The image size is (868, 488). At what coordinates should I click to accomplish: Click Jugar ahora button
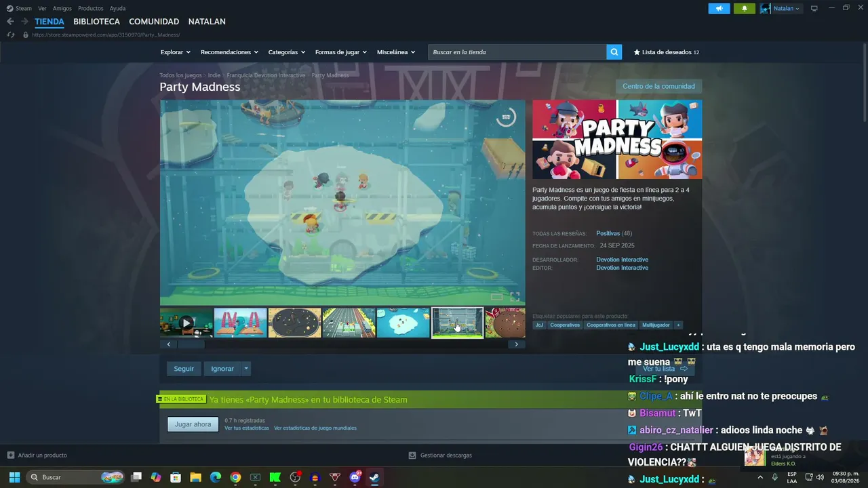[x=193, y=424]
